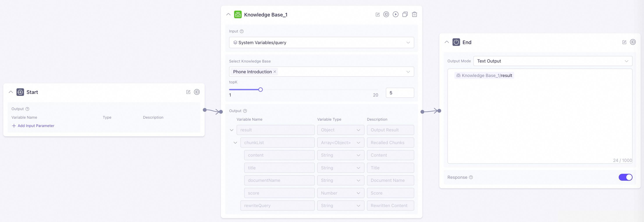The image size is (644, 222).
Task: Click the Document Name description field
Action: pos(391,180)
